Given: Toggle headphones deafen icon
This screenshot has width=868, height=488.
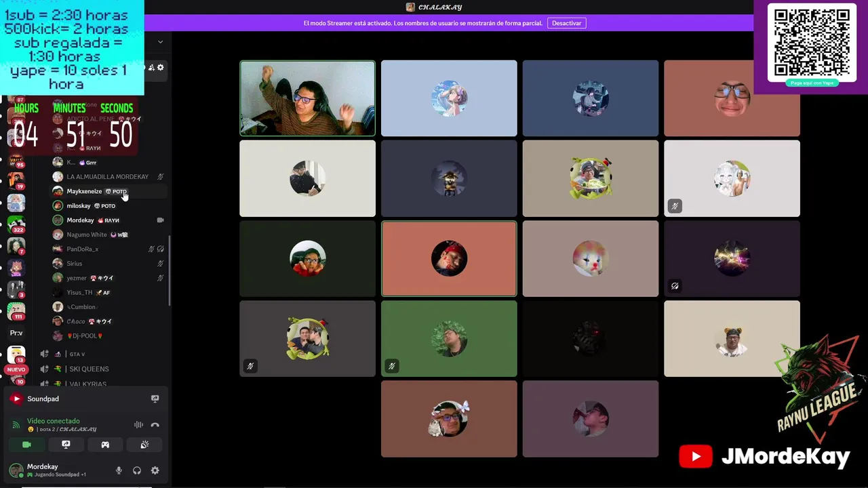Looking at the screenshot, I should coord(137,470).
